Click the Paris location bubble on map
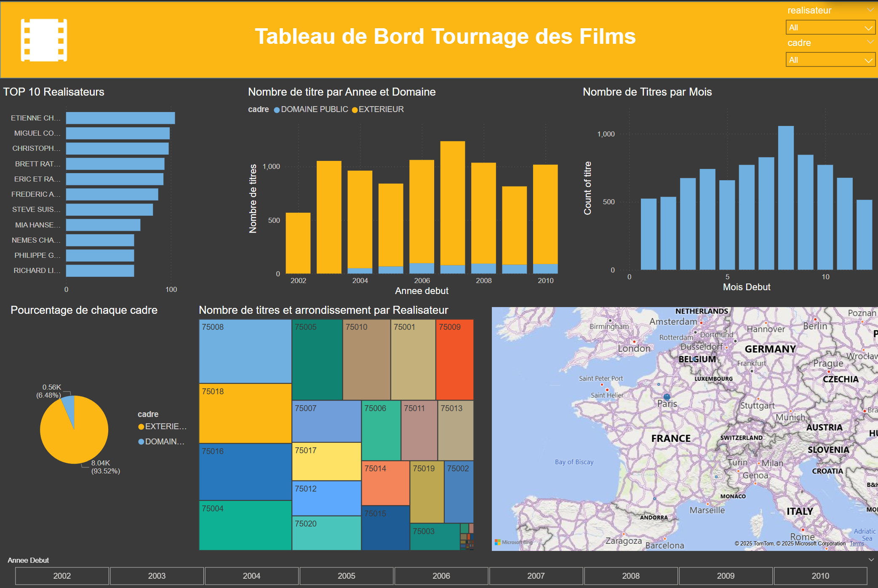Viewport: 878px width, 588px height. (x=667, y=397)
